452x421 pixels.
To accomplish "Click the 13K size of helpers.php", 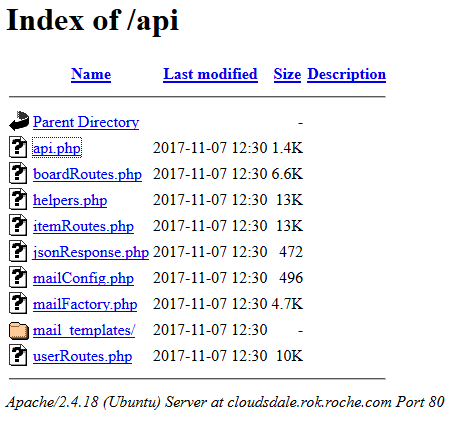I will (x=290, y=200).
